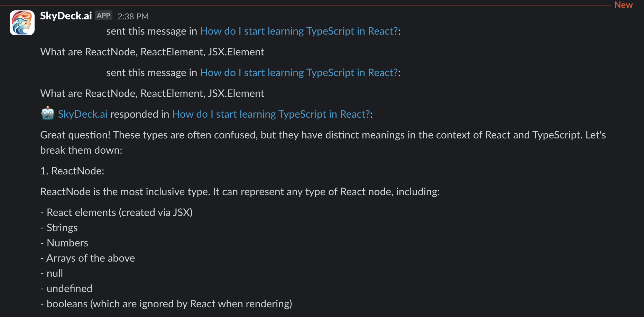Click the APP badge beside SkyDeck.ai
644x317 pixels.
click(x=103, y=15)
